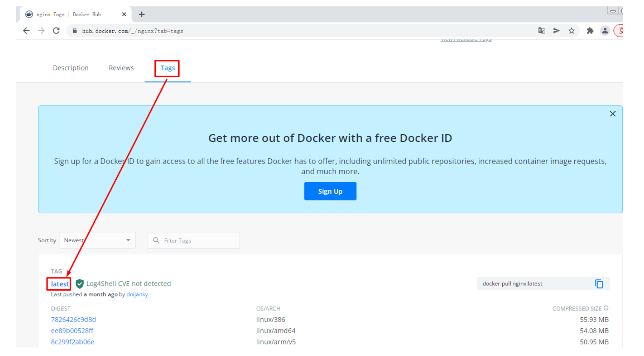Click the linux/arm/v5 architecture text
The height and width of the screenshot is (356, 644).
click(x=276, y=342)
